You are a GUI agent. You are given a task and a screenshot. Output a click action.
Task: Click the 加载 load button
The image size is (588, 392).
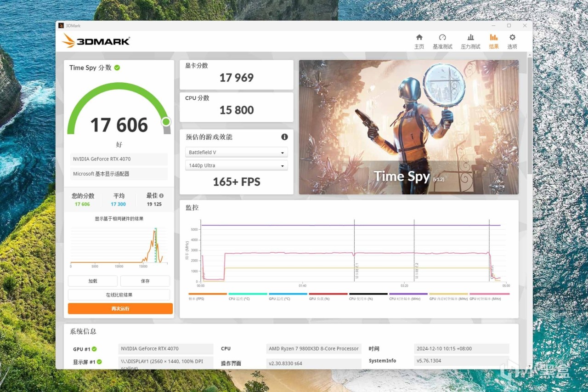pos(93,281)
